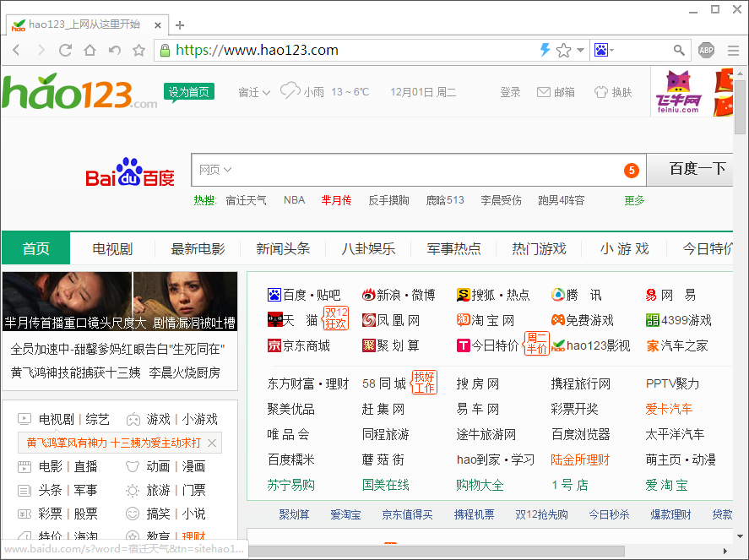Open 天猫 link
Viewport: 749px width, 560px height.
tap(292, 320)
